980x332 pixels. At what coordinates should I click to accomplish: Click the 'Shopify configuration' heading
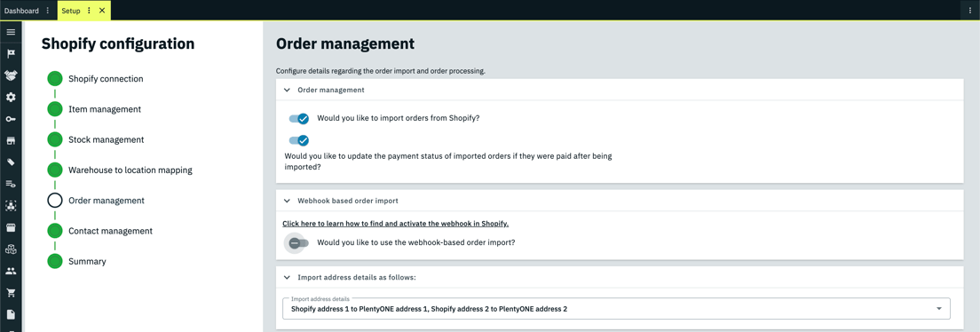point(117,43)
